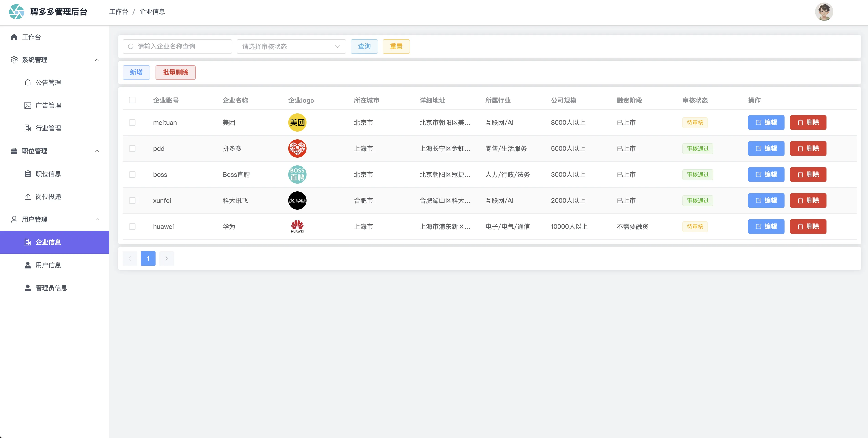Go to 工作台 via home icon
This screenshot has width=868, height=438.
(14, 37)
